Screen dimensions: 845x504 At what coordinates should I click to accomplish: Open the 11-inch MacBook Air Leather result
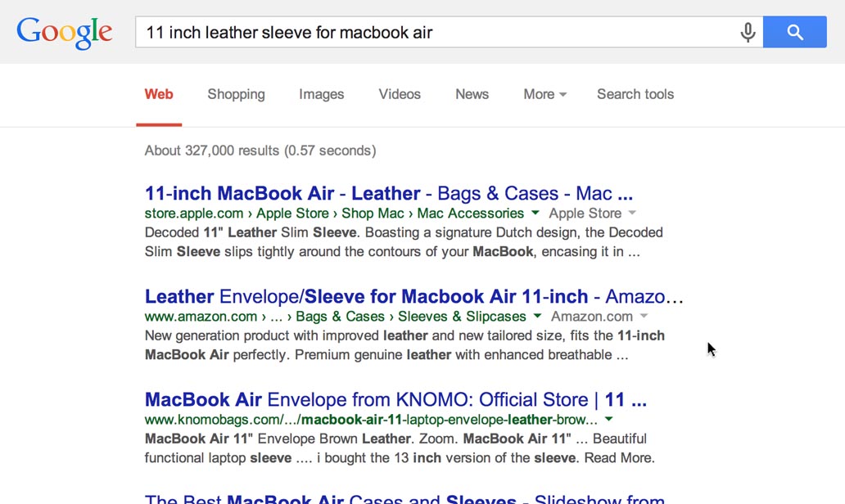(388, 194)
